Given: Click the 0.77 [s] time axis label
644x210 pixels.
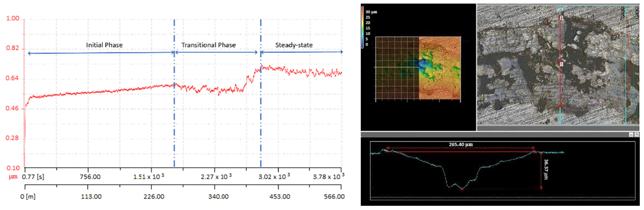Looking at the screenshot, I should click(33, 177).
